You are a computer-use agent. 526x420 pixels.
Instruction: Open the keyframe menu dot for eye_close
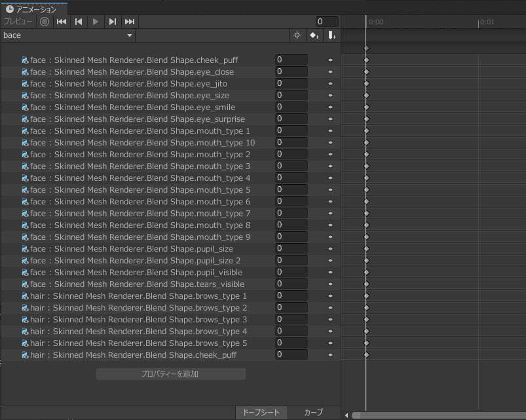coord(330,72)
